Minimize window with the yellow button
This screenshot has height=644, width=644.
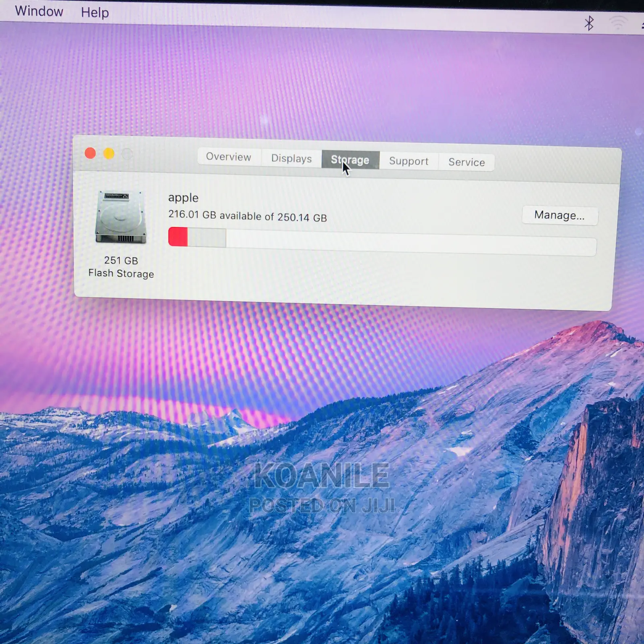tap(109, 153)
